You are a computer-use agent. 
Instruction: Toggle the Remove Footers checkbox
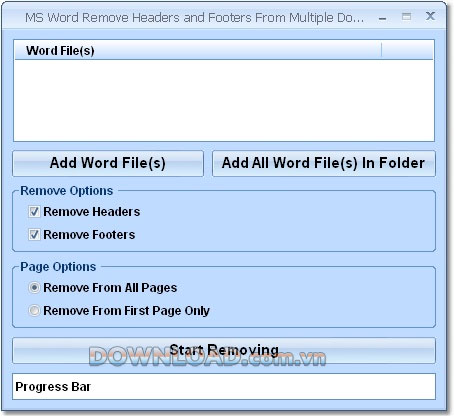34,235
